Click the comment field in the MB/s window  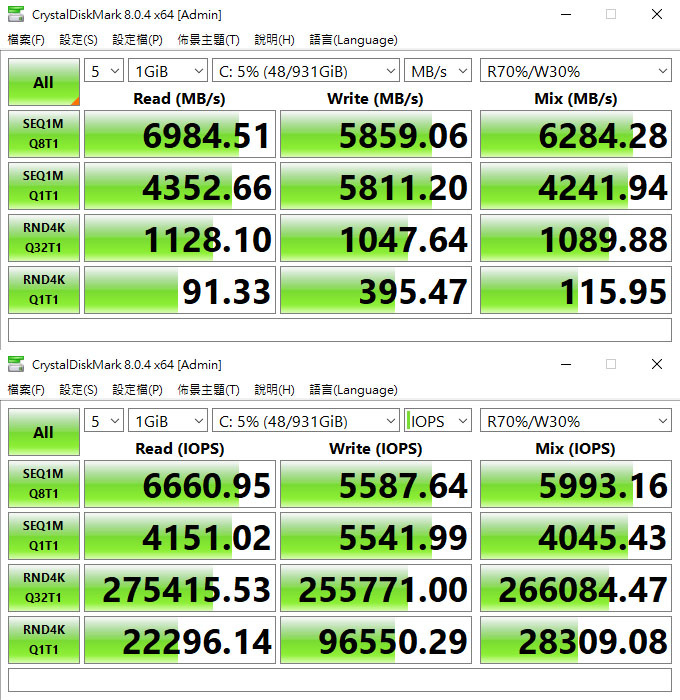click(x=340, y=330)
